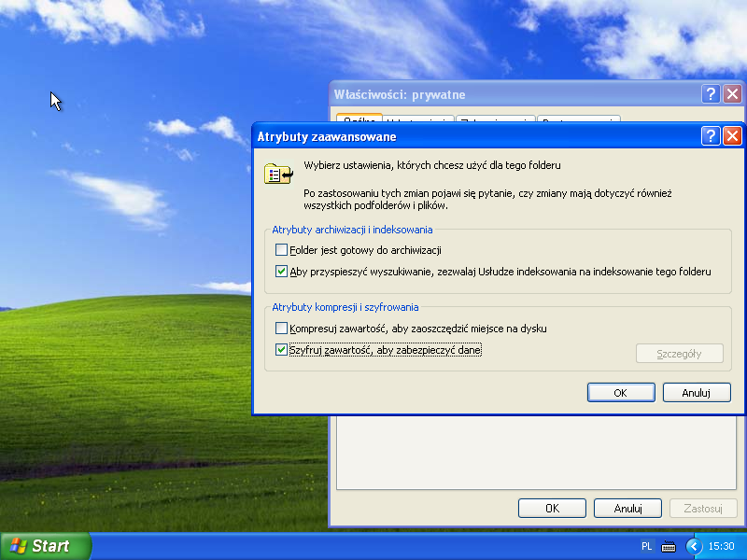Click the taskbar clock showing 15:30
747x560 pixels.
722,546
